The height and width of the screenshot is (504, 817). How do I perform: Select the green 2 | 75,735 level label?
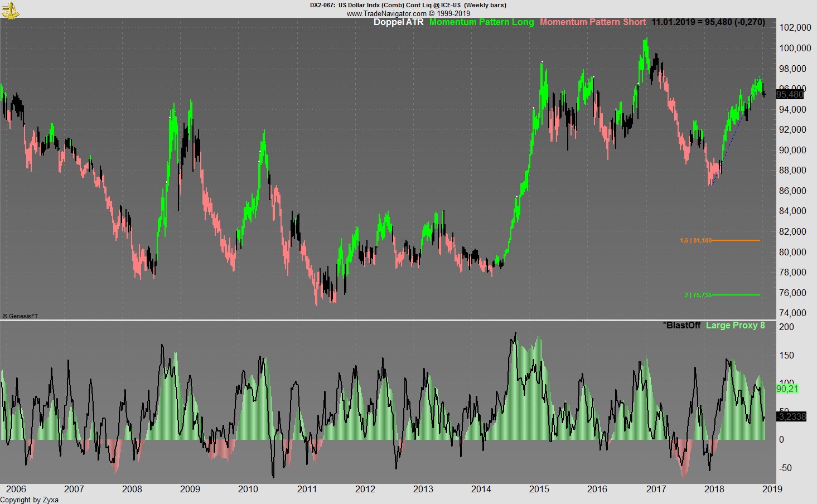[x=698, y=295]
